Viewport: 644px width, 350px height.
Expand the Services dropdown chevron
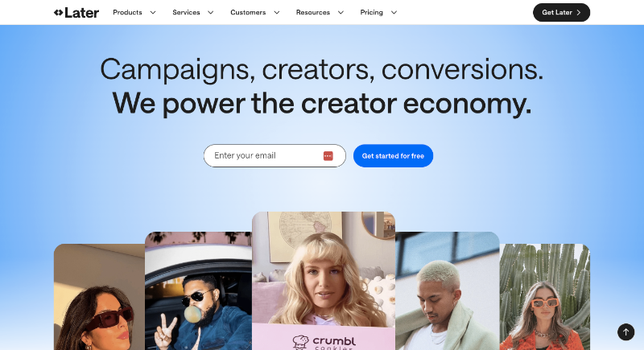(x=210, y=12)
